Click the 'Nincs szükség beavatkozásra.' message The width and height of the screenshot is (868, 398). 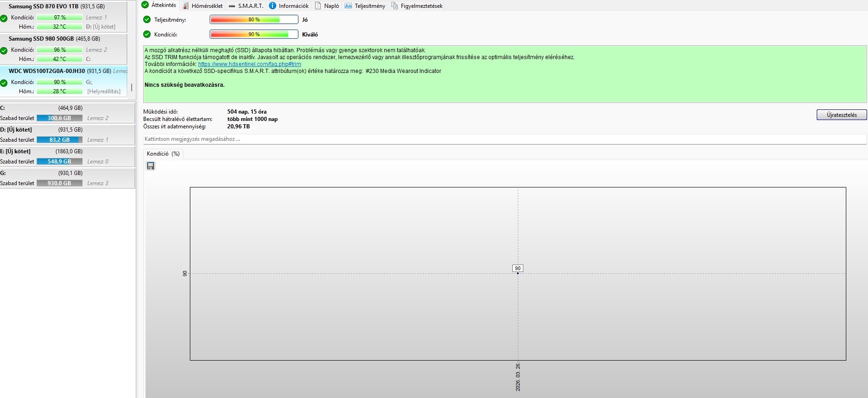(x=184, y=85)
